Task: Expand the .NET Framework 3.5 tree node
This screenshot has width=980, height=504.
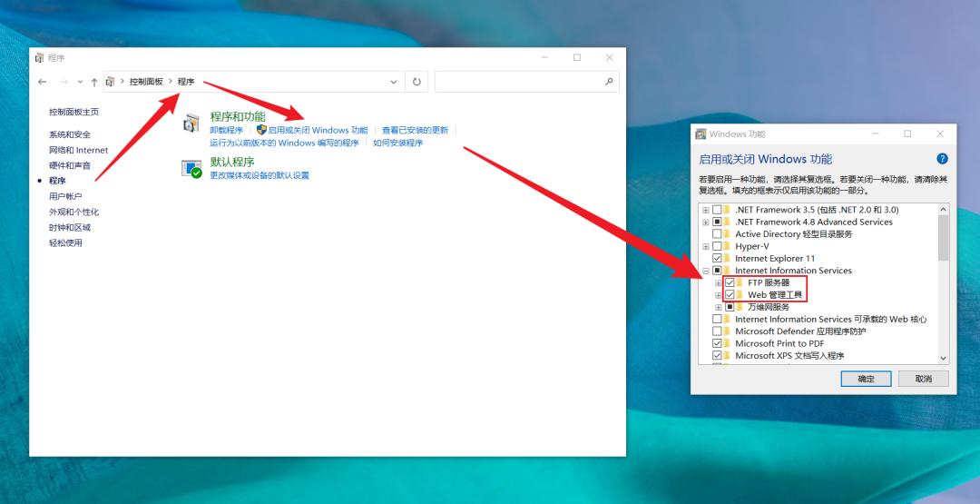Action: pos(706,210)
